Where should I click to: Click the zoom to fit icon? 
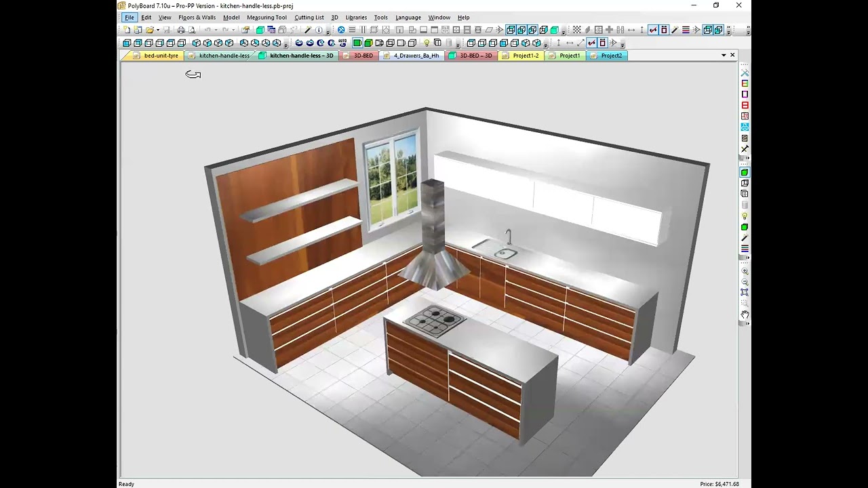pos(745,292)
